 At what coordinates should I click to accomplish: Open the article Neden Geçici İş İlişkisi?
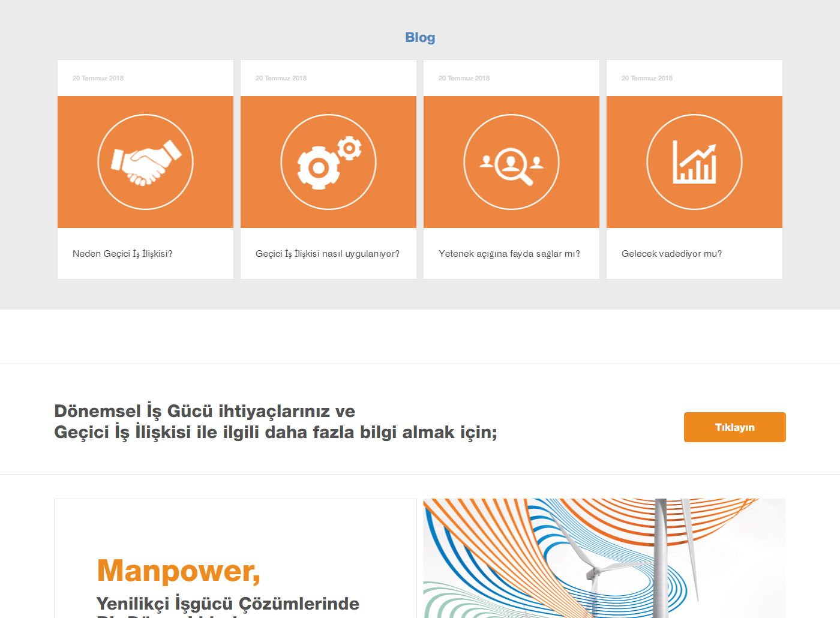(122, 253)
